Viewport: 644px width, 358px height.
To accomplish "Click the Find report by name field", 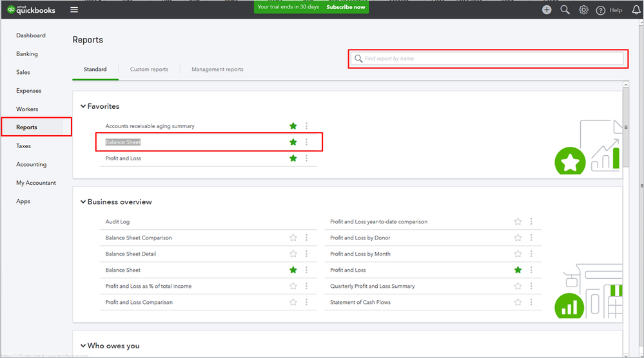I will click(x=488, y=59).
